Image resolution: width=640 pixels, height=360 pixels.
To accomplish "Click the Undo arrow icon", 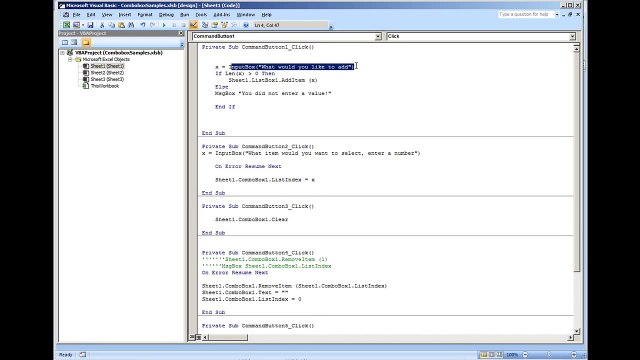I will coord(143,25).
